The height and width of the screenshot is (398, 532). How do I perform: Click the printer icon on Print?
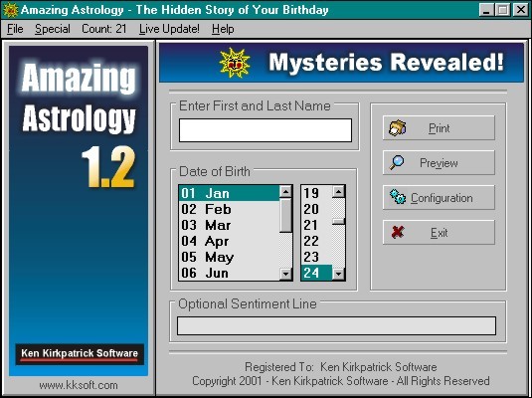[398, 128]
